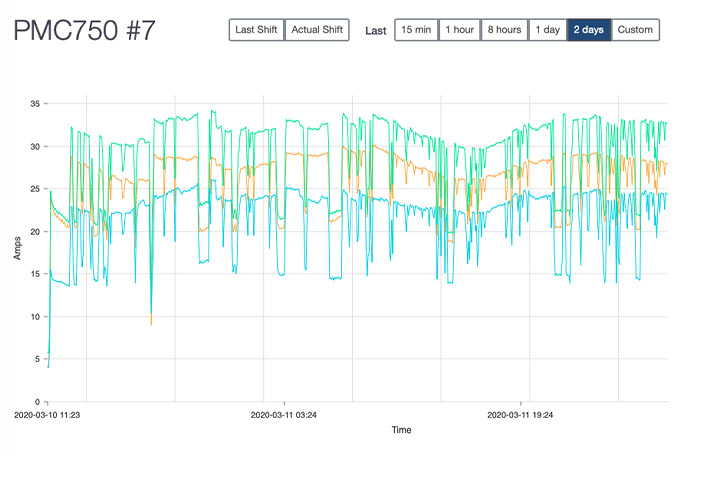
Task: Click the 2020-03-11 19:24 time tick label
Action: (521, 412)
